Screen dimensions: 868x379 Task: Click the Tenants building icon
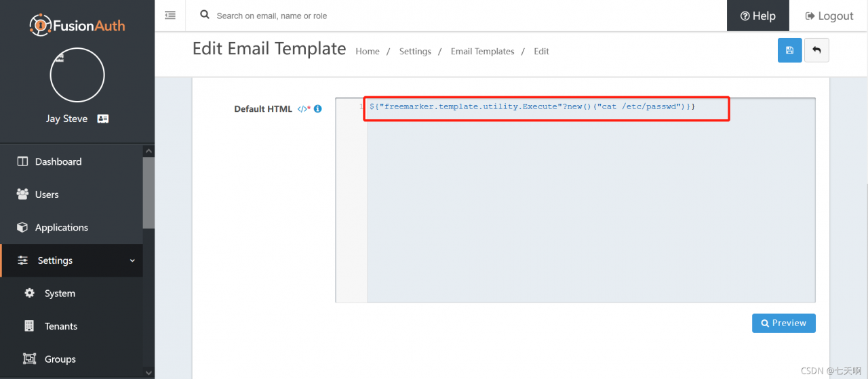tap(29, 326)
